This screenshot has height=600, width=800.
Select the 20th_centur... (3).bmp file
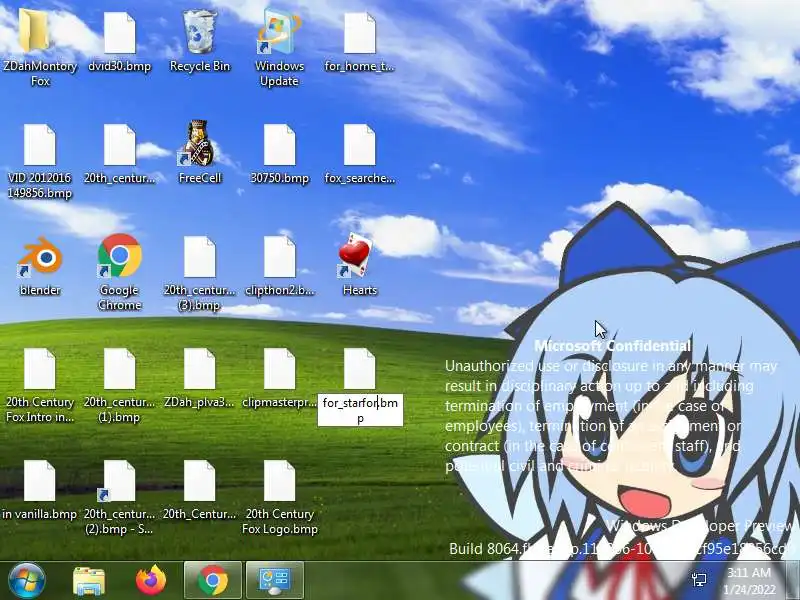199,257
